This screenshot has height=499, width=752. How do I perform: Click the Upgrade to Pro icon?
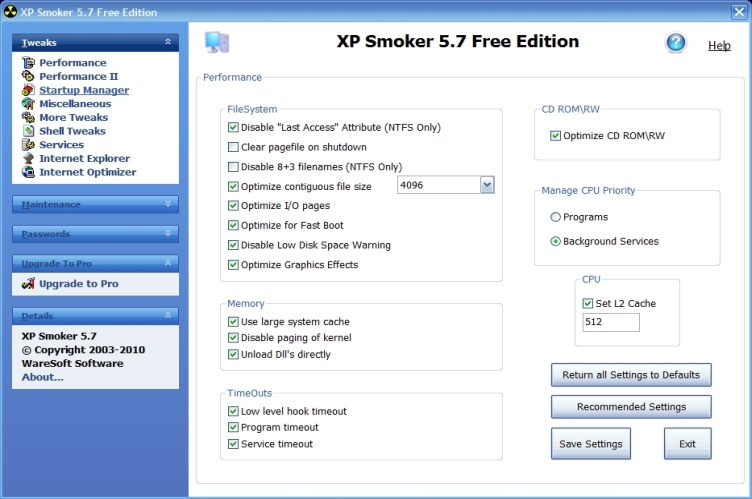28,284
